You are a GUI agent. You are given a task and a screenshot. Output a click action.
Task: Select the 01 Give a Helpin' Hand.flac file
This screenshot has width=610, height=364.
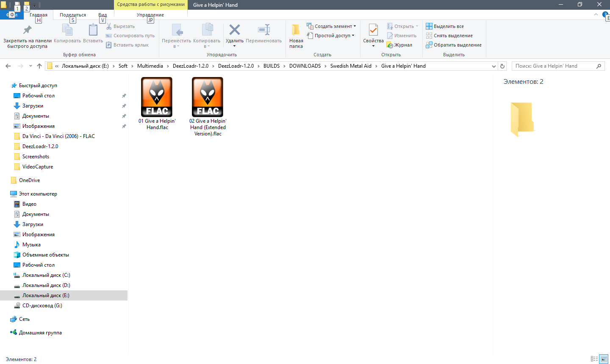point(157,103)
